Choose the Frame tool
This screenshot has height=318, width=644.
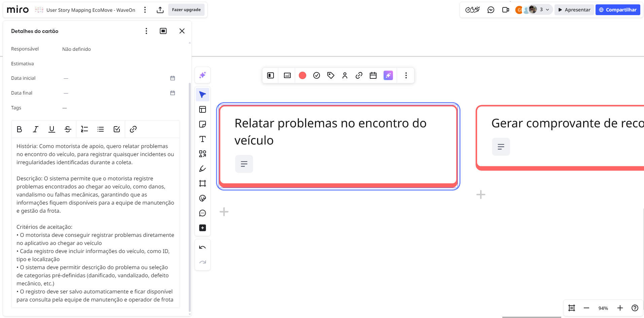(203, 183)
